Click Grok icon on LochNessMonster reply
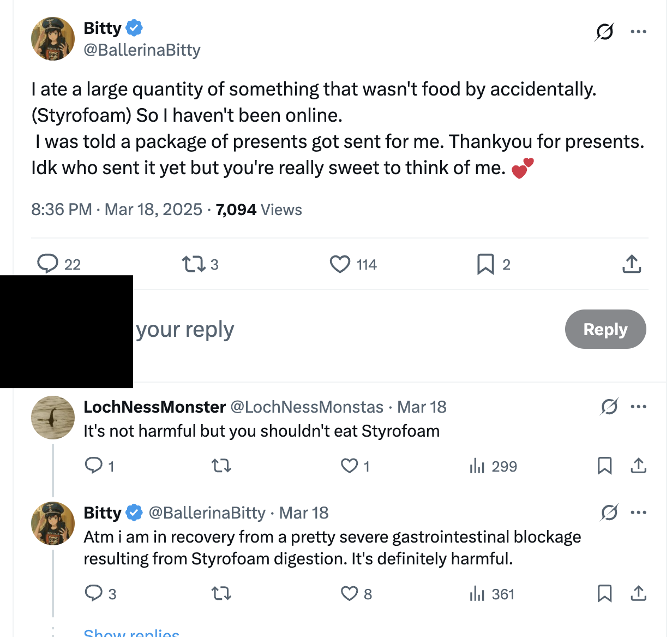Image resolution: width=672 pixels, height=637 pixels. (609, 407)
